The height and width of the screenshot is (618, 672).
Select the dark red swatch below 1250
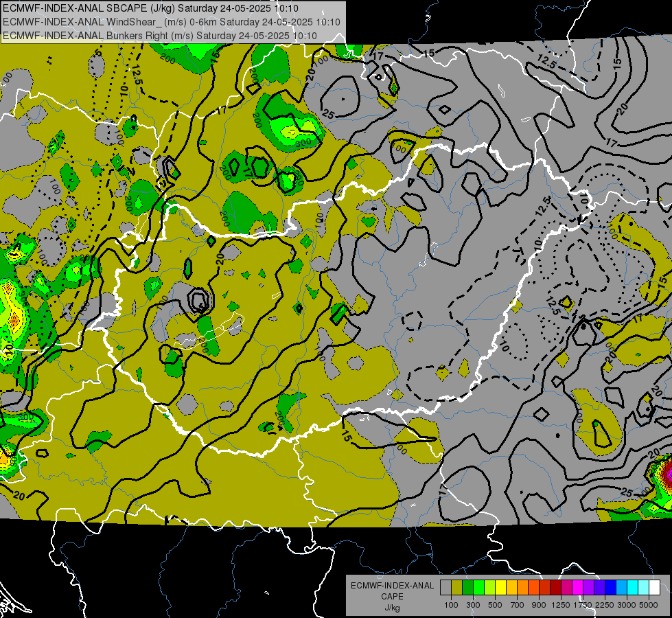click(x=556, y=588)
